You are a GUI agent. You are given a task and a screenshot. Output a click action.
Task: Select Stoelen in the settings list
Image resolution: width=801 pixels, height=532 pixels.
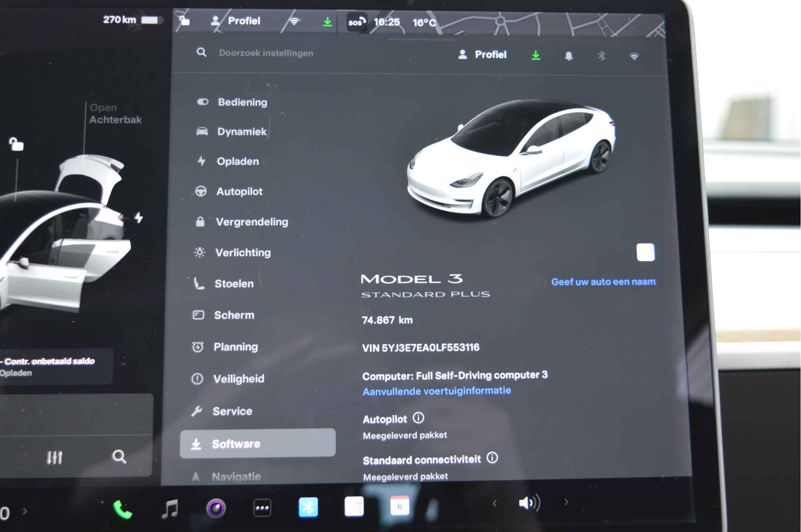point(223,284)
